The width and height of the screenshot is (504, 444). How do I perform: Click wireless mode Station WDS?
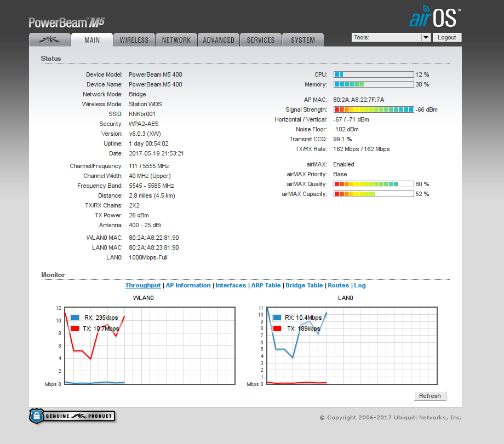145,104
